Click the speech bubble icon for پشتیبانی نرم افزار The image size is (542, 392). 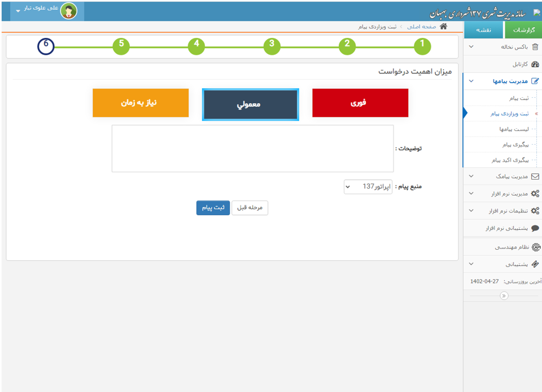click(x=535, y=228)
